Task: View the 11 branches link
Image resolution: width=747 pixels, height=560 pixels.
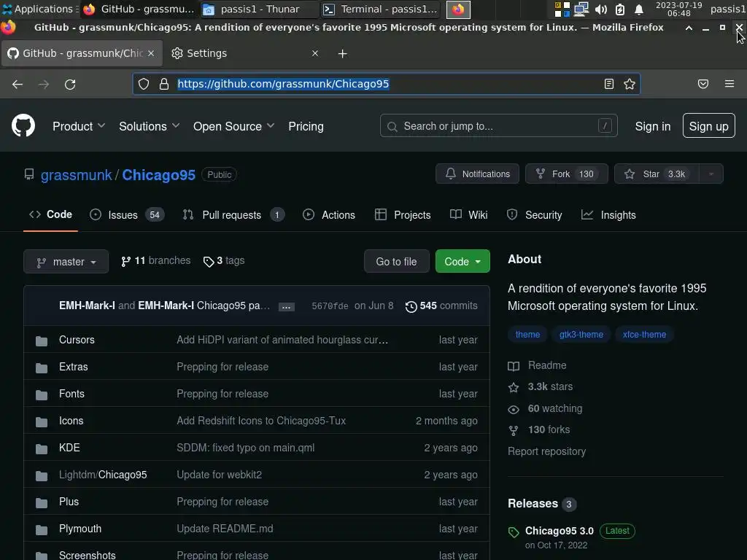Action: 156,261
